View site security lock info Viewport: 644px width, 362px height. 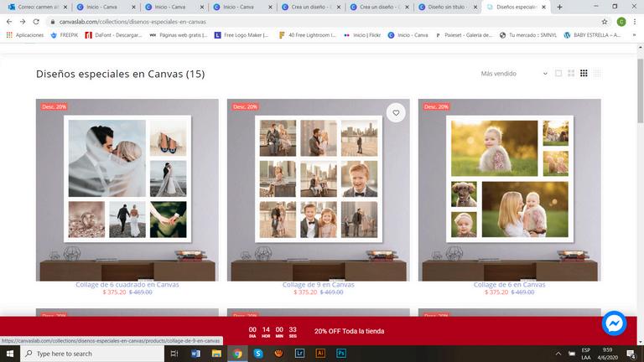pos(52,22)
